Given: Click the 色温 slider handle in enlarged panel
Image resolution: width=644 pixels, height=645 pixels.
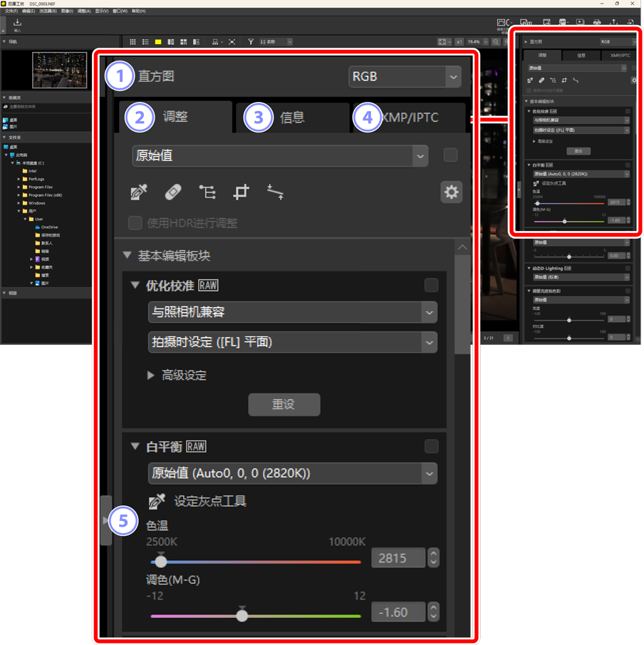Looking at the screenshot, I should [x=161, y=561].
